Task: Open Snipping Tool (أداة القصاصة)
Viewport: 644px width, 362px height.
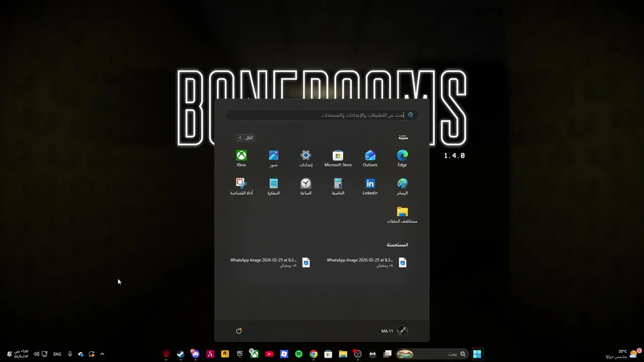Action: coord(242,187)
